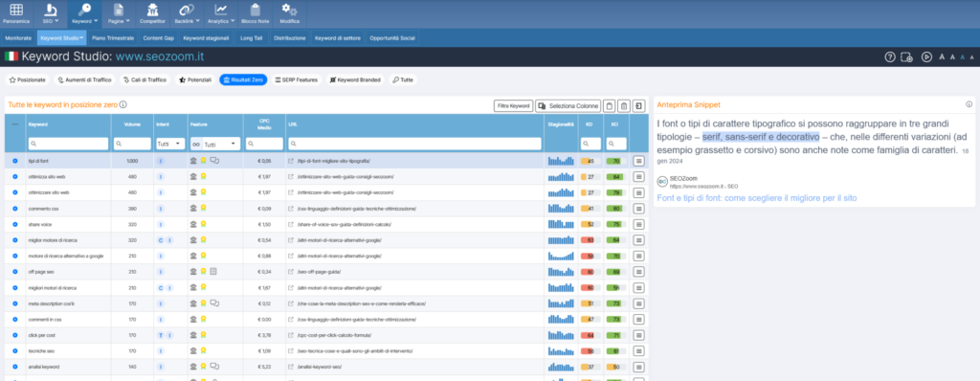The width and height of the screenshot is (980, 381).
Task: Click the Keyword column search field
Action: [x=68, y=144]
